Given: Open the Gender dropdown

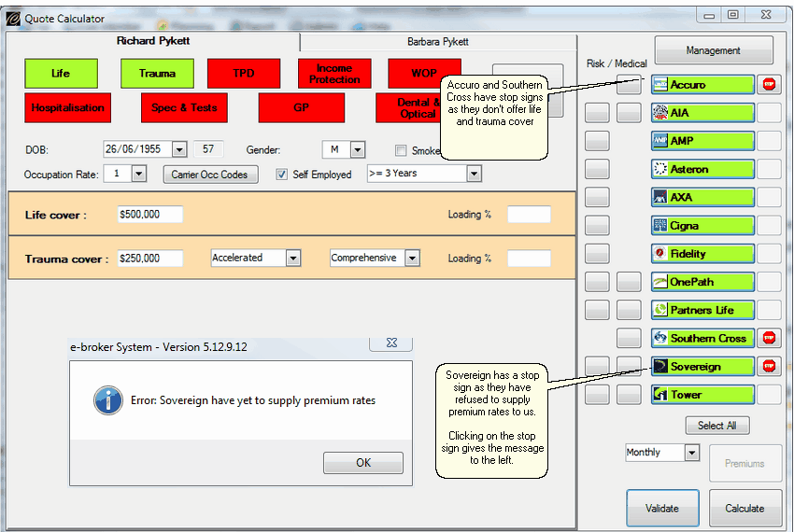Looking at the screenshot, I should pos(358,150).
